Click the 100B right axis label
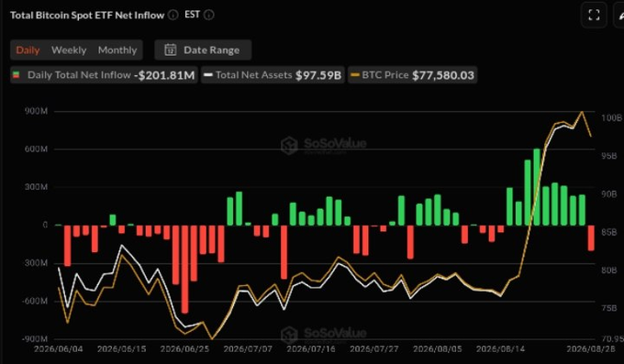 tap(611, 117)
